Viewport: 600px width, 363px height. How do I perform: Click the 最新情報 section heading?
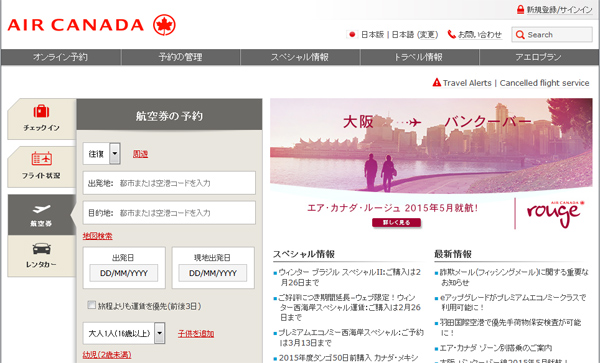453,254
